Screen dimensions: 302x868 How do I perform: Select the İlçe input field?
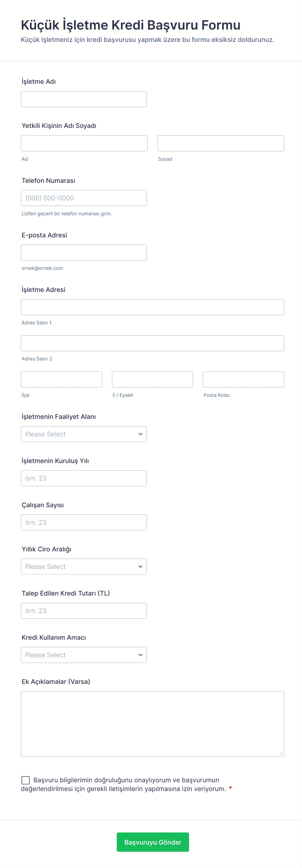point(61,379)
